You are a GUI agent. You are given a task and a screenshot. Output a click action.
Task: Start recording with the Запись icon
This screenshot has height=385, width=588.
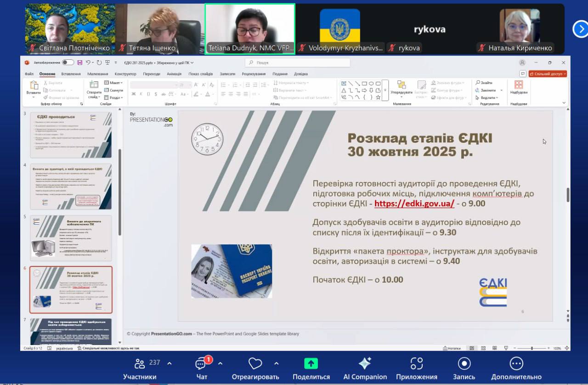tap(464, 364)
